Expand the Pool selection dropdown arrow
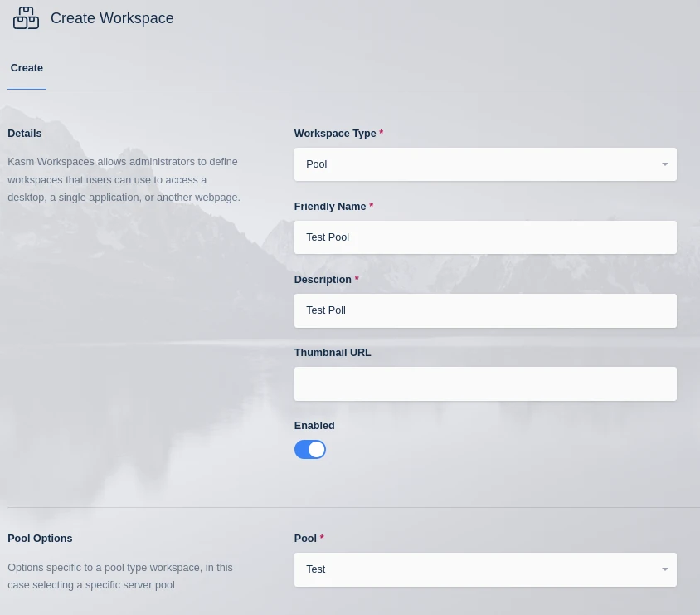 tap(665, 569)
